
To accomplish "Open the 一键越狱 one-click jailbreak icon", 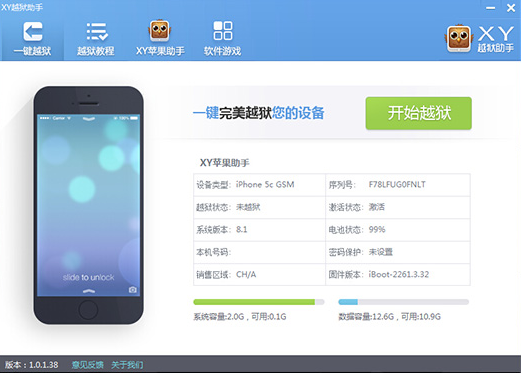I will click(x=33, y=32).
